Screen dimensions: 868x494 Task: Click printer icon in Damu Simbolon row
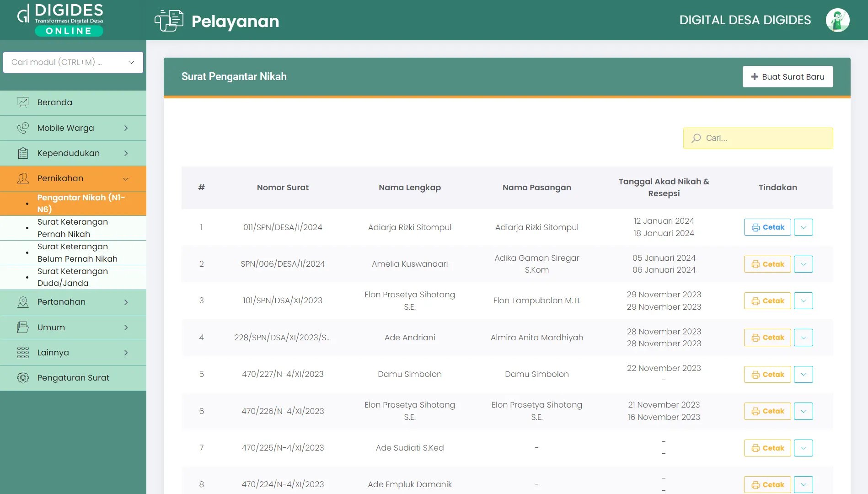point(755,375)
